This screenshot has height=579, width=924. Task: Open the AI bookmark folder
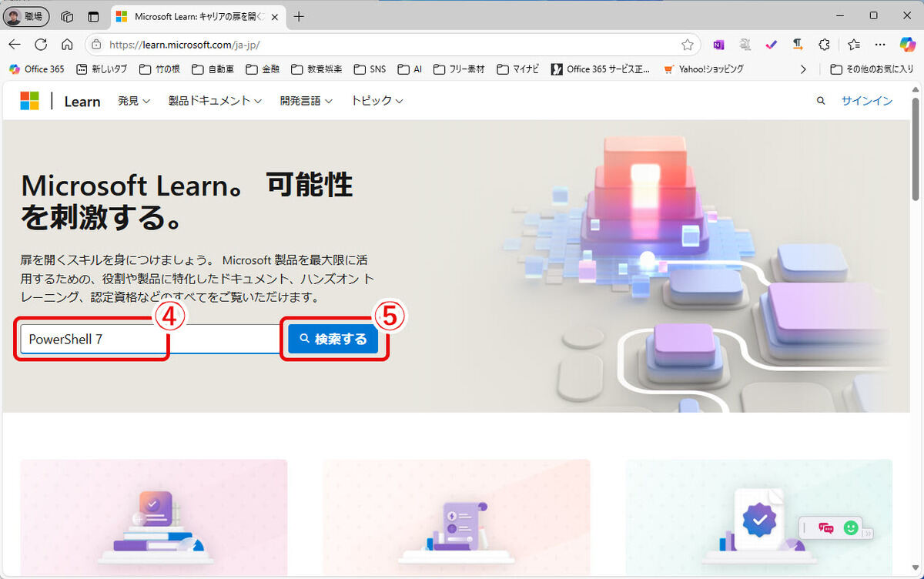tap(410, 69)
